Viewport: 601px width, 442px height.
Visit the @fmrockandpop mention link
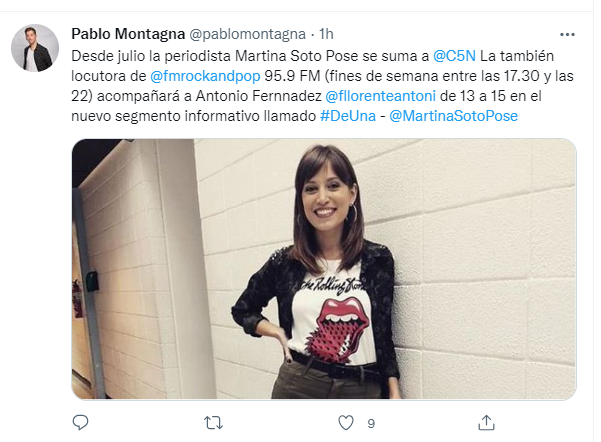[x=205, y=76]
